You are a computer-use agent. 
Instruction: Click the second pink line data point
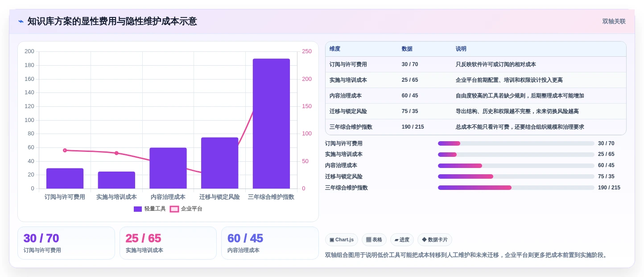116,153
